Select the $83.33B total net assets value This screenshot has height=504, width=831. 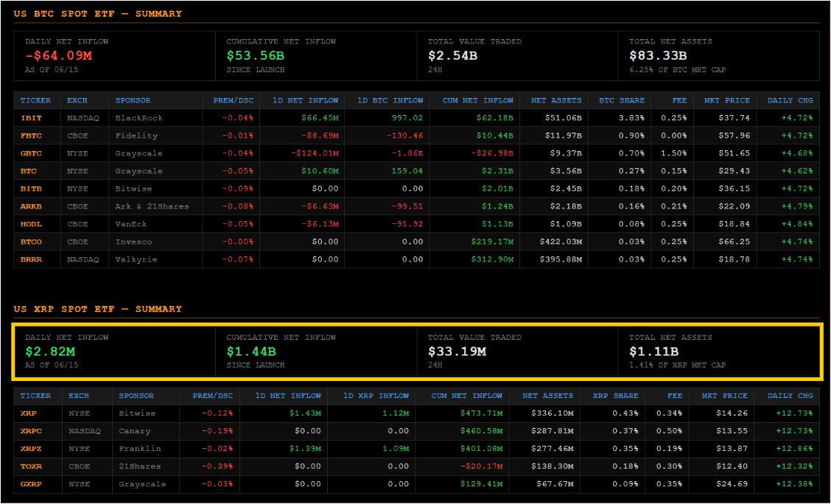(x=658, y=56)
